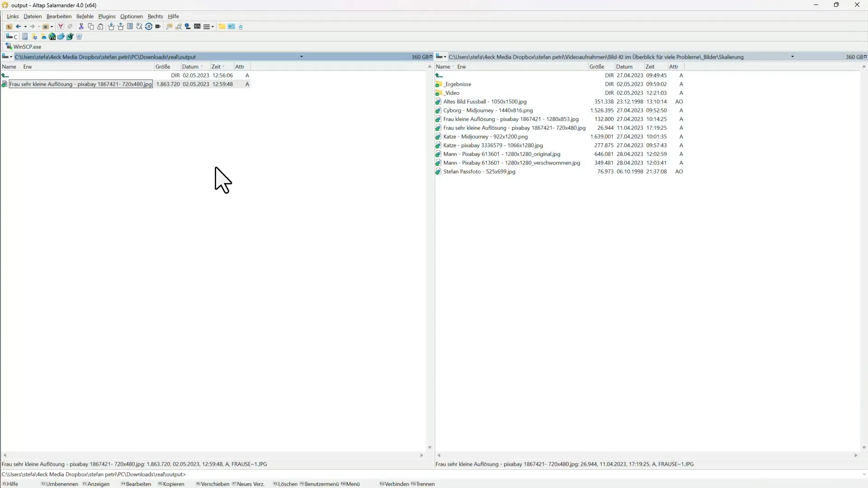
Task: Click the paste clipboard icon
Action: click(x=100, y=27)
